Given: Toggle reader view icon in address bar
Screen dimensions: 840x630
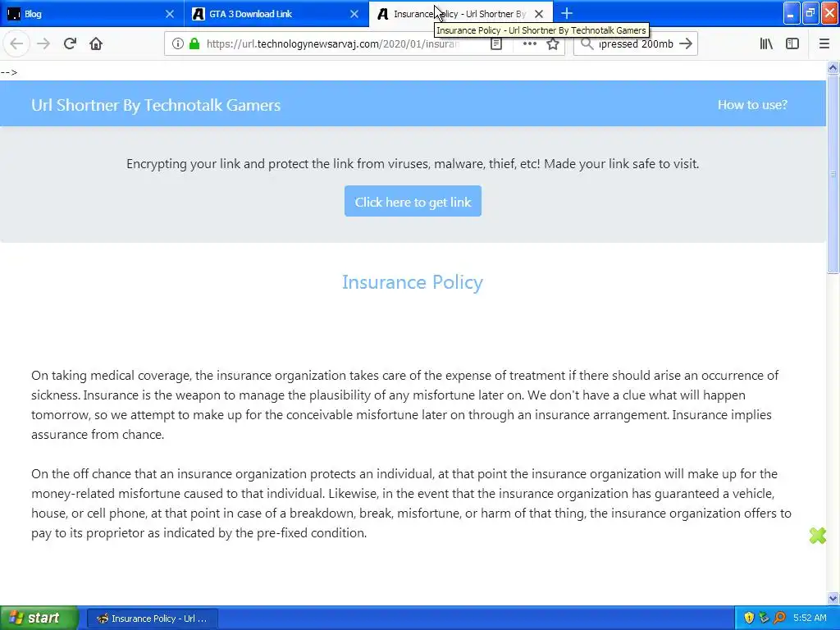Looking at the screenshot, I should click(x=496, y=44).
